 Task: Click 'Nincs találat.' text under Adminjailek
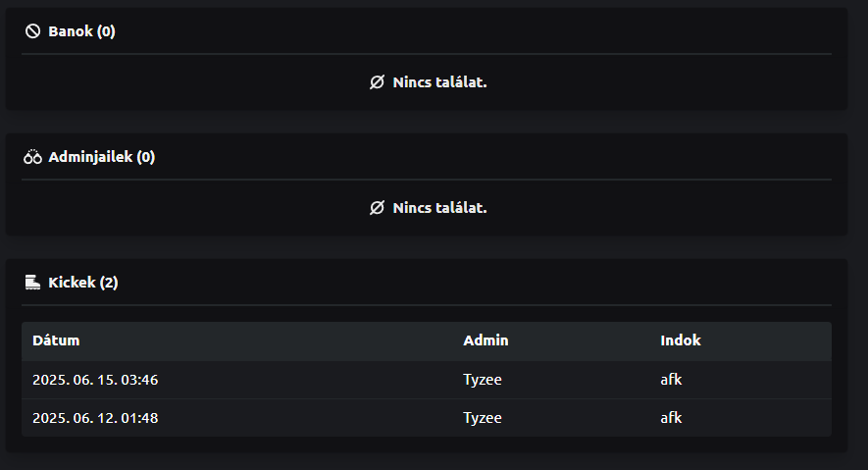pos(439,208)
